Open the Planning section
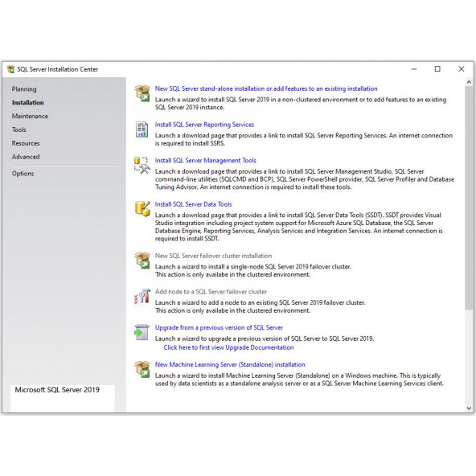 [x=24, y=89]
